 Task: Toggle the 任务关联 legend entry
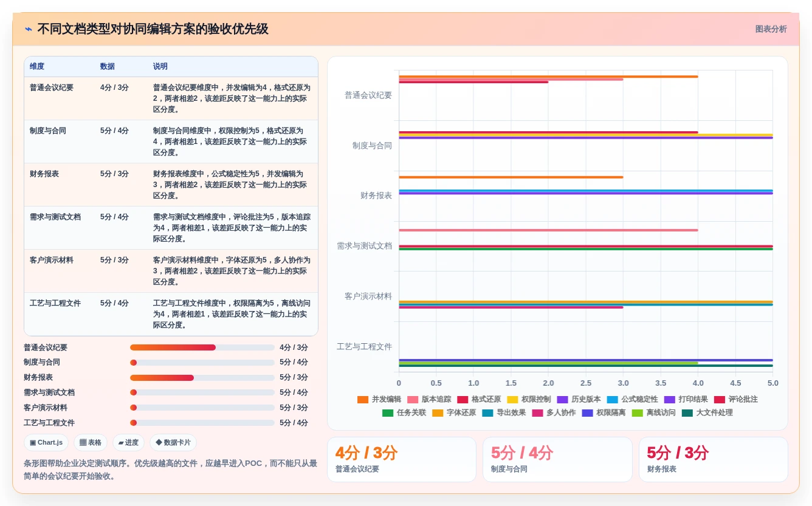click(404, 413)
